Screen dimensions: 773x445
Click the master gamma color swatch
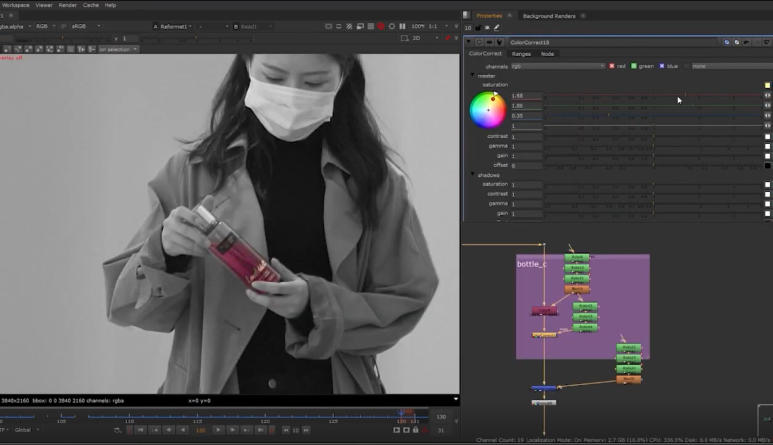pyautogui.click(x=767, y=146)
